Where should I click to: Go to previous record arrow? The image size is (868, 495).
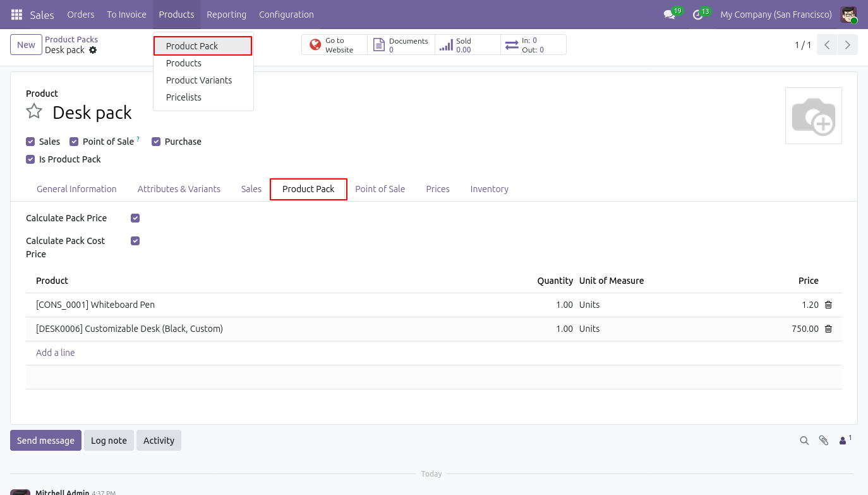(827, 45)
